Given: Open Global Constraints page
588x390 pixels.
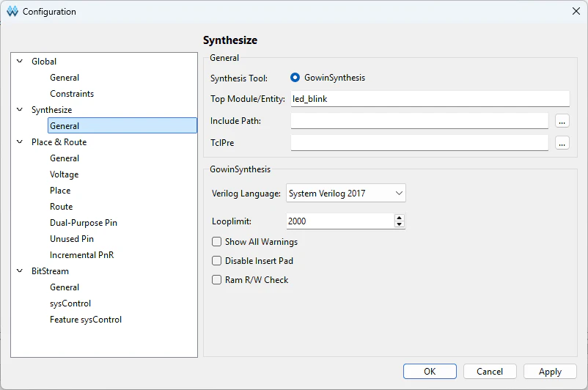Looking at the screenshot, I should click(x=72, y=94).
